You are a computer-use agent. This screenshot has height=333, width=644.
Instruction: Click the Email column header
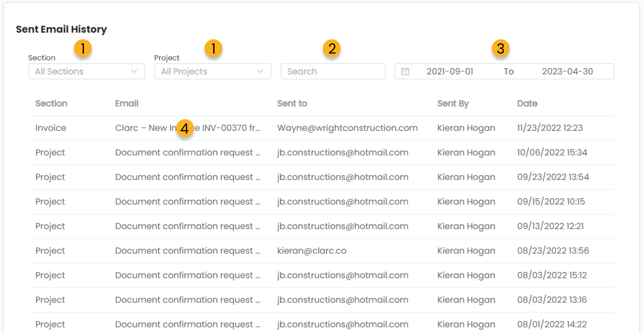click(x=127, y=104)
